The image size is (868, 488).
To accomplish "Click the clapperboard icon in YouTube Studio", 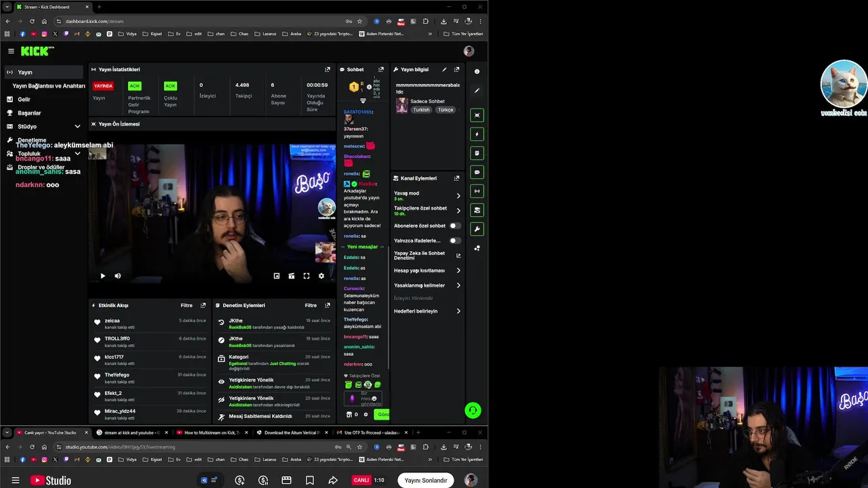I will (286, 480).
